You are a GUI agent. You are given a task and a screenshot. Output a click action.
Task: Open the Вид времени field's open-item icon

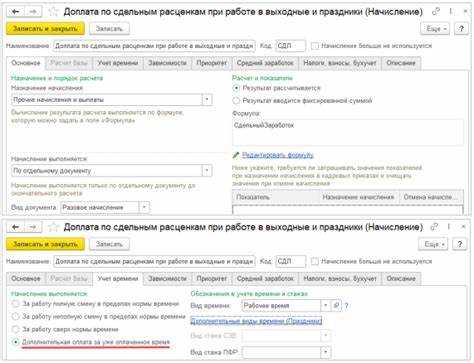click(x=336, y=305)
